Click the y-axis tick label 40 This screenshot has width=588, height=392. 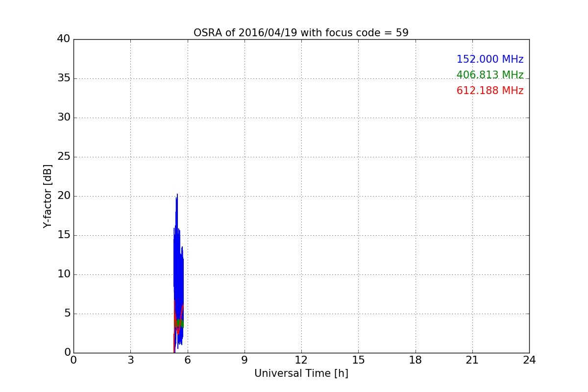(64, 39)
